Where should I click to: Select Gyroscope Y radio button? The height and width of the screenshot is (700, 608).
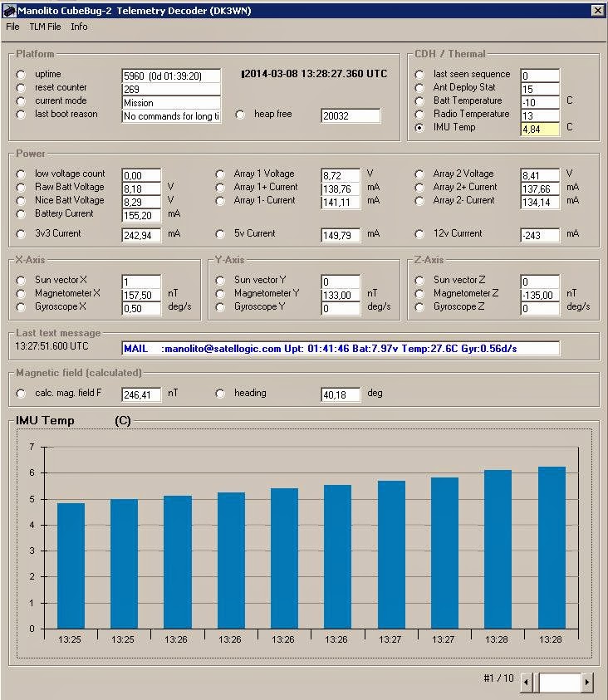219,307
